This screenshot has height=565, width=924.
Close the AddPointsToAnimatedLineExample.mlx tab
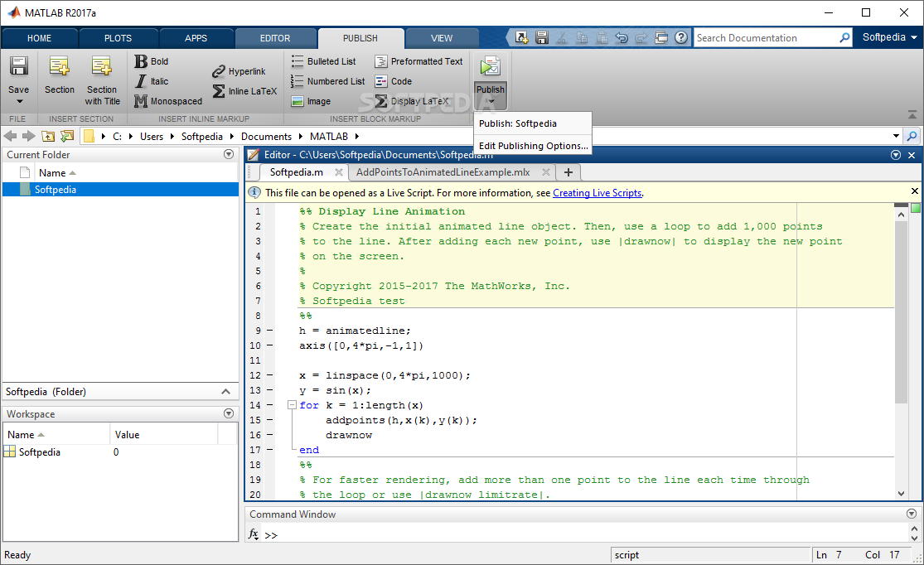point(545,172)
